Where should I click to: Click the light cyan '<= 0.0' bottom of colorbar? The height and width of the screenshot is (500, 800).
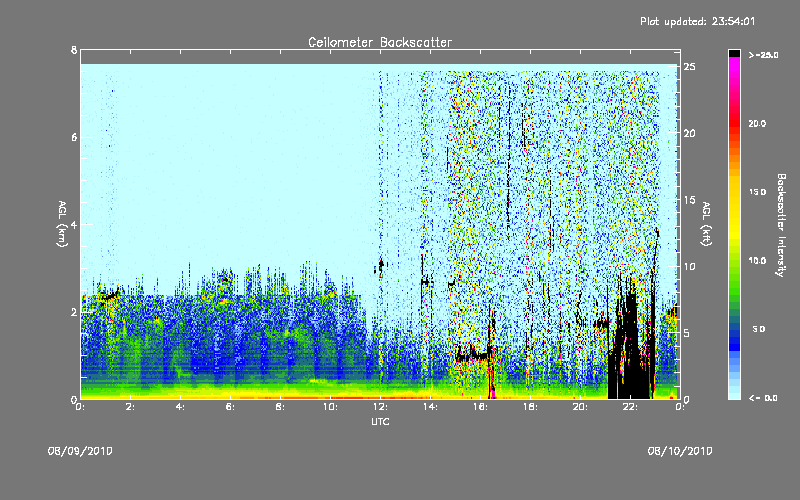pos(734,394)
